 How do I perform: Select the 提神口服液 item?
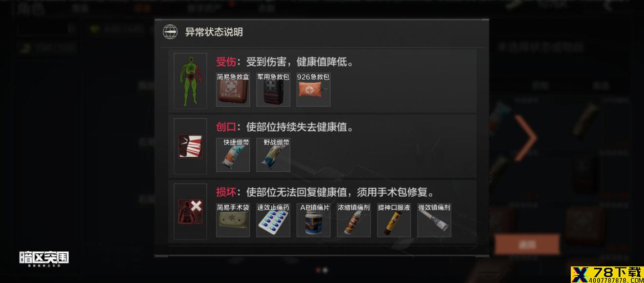click(x=394, y=220)
